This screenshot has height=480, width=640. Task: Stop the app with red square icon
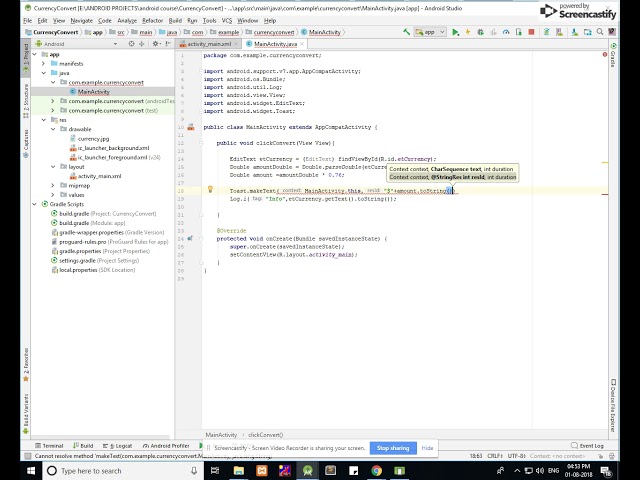[531, 32]
